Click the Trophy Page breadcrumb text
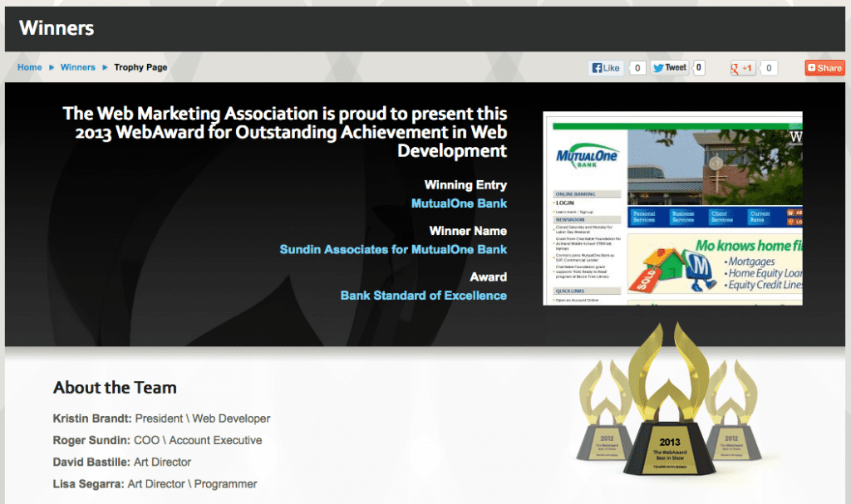 coord(140,67)
